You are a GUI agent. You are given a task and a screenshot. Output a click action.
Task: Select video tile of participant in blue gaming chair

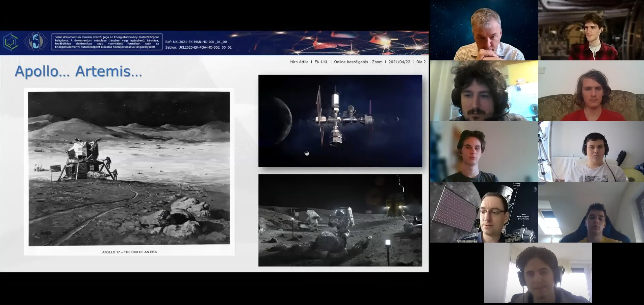click(591, 212)
